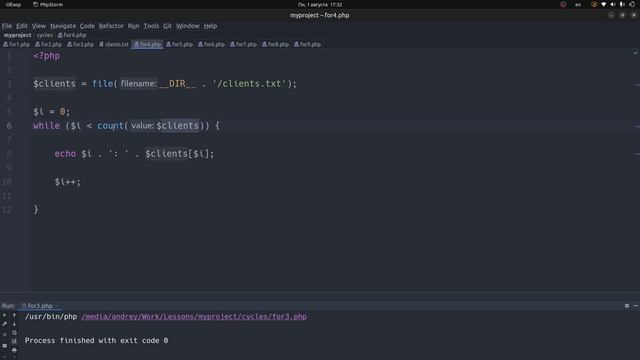Open the Window menu
Viewport: 640px width, 360px height.
click(188, 26)
